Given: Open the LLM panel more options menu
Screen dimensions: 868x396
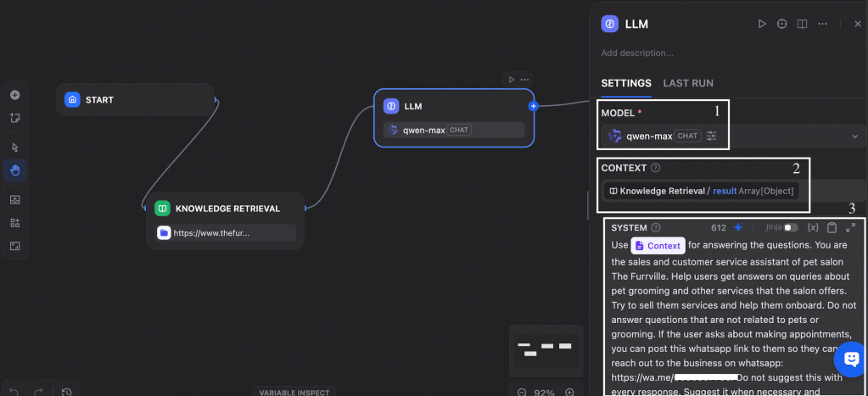Looking at the screenshot, I should [x=822, y=24].
